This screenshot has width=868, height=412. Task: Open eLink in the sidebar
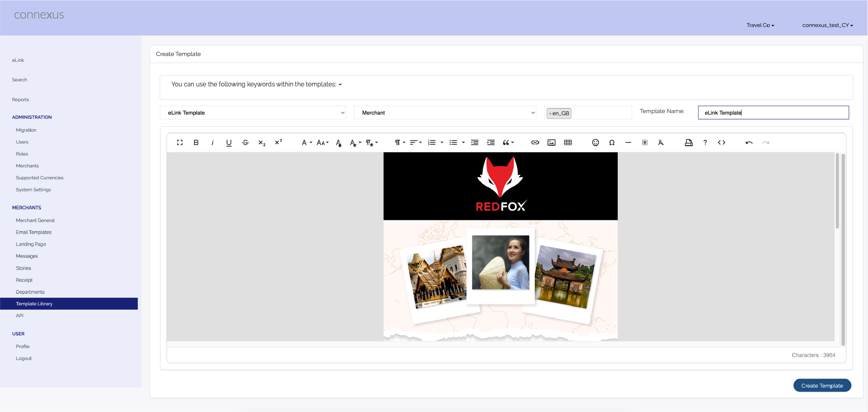18,60
